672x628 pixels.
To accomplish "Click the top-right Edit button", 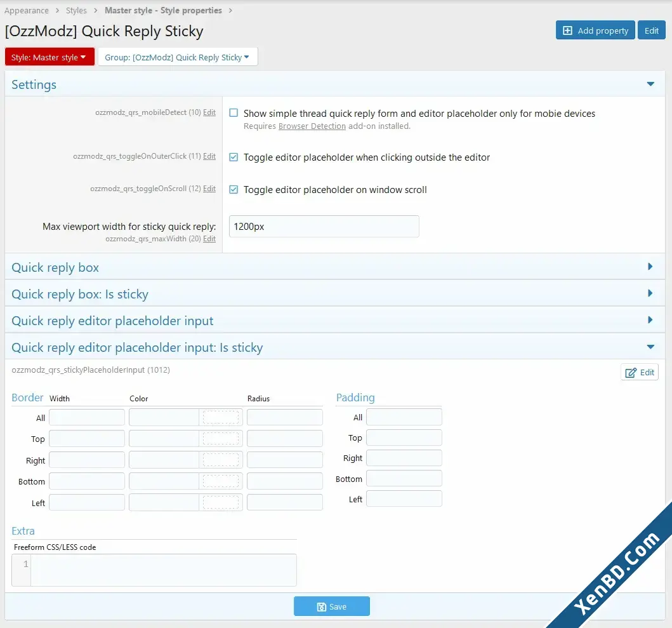I will click(651, 30).
